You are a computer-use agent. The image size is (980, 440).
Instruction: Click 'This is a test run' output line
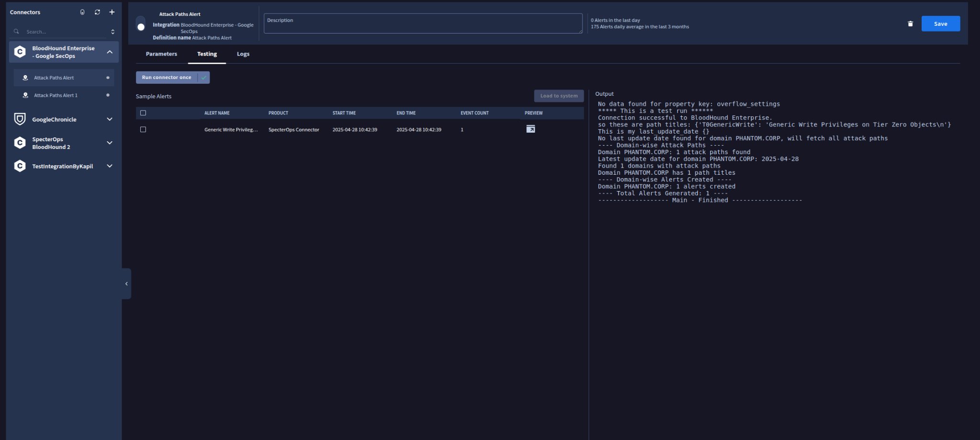(655, 111)
